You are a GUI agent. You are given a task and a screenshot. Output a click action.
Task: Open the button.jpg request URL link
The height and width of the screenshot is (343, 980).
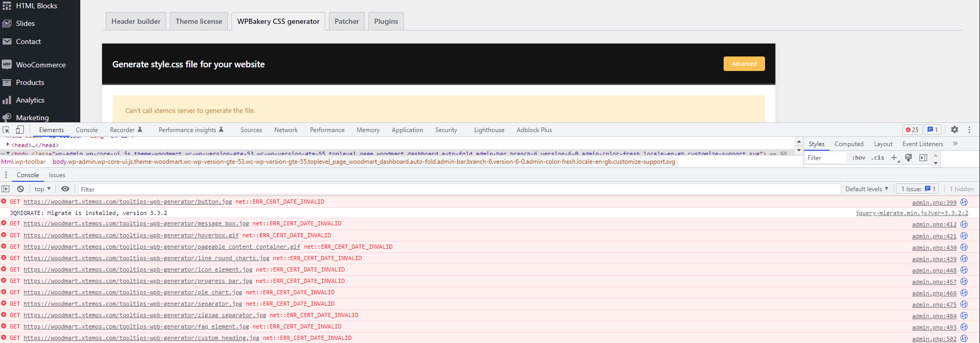[x=127, y=202]
